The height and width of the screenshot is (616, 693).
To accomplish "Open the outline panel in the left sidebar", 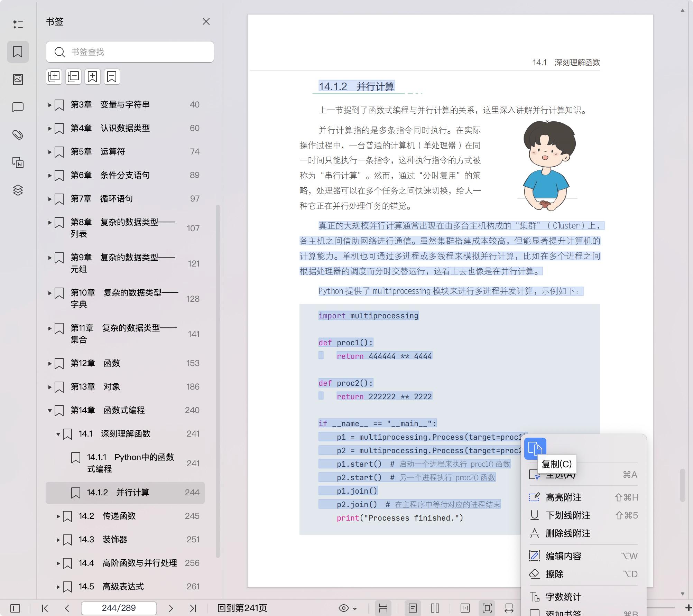I will coord(18,24).
